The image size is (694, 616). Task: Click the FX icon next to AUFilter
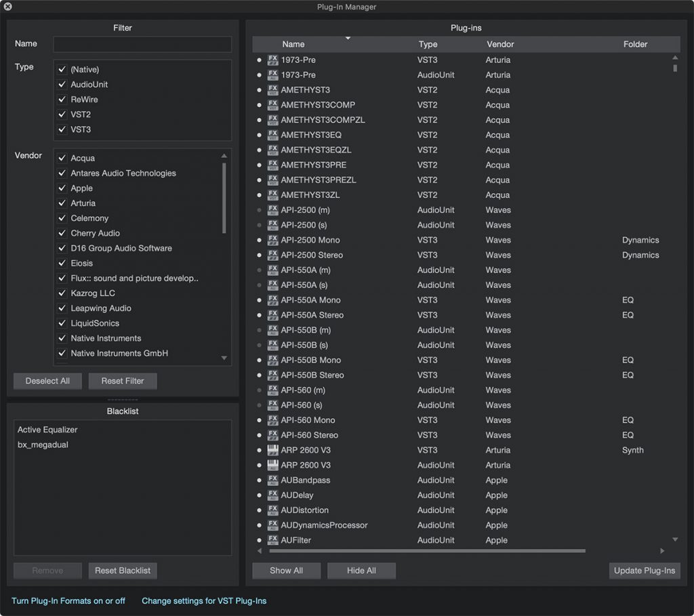point(272,540)
